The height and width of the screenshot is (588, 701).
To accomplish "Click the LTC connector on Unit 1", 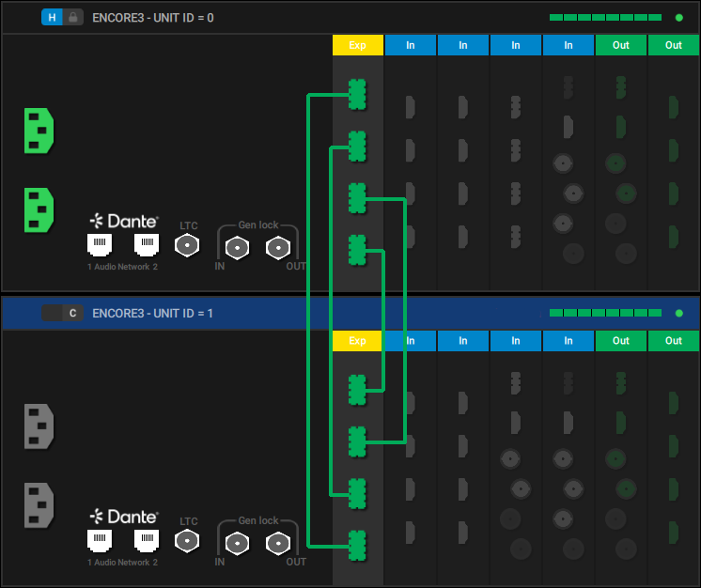I will pyautogui.click(x=187, y=541).
